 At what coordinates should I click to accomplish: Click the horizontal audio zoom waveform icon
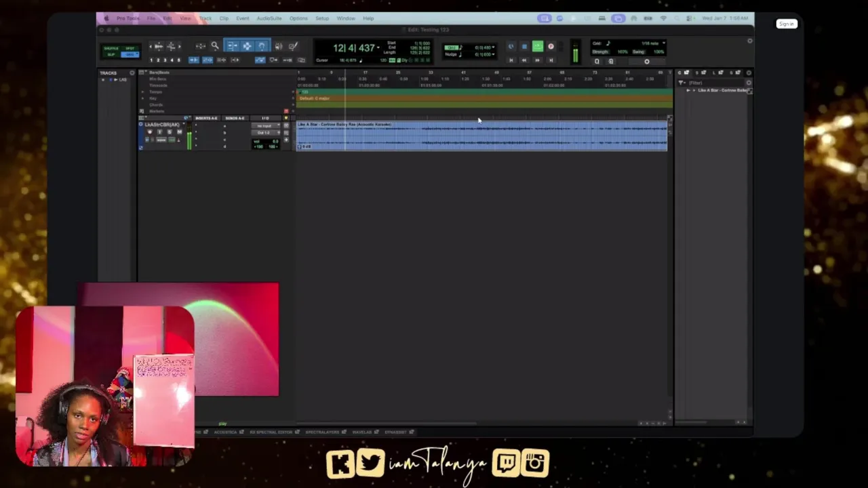pyautogui.click(x=159, y=46)
